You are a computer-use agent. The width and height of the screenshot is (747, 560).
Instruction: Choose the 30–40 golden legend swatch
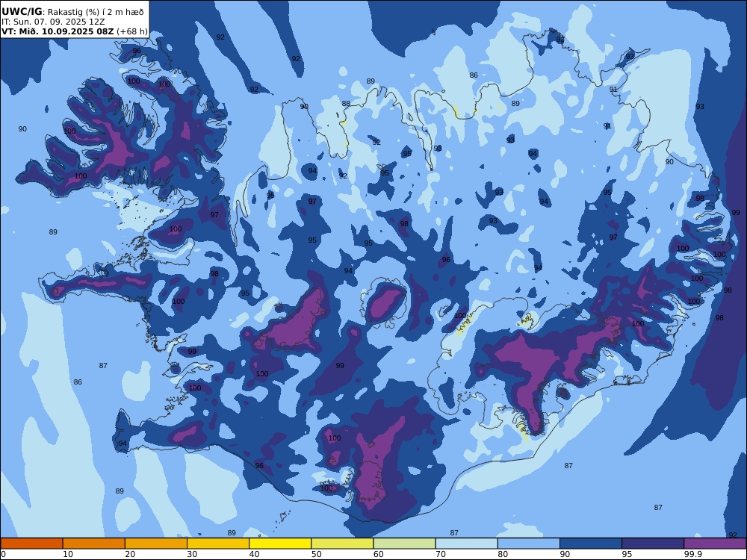coord(218,544)
